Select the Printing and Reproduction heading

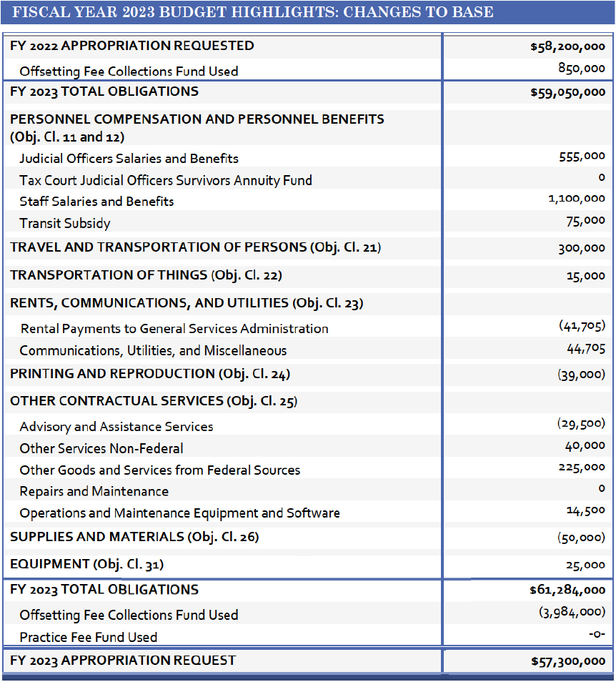click(x=150, y=374)
